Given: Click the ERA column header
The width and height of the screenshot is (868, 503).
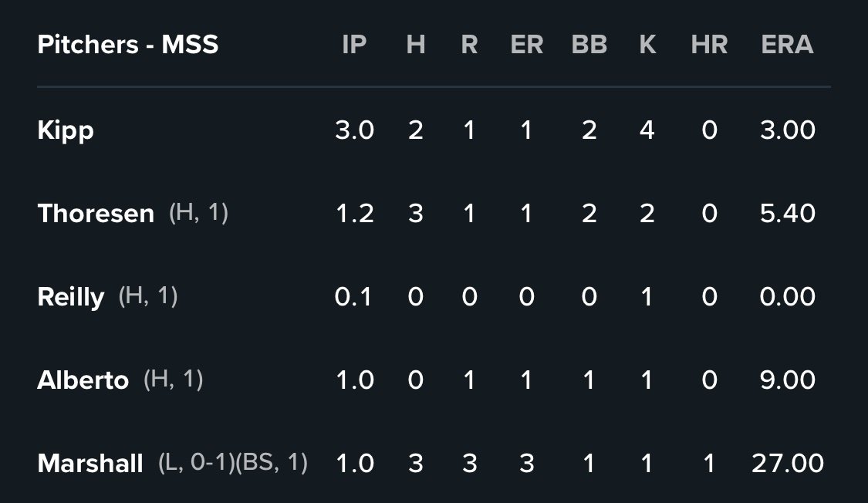Looking at the screenshot, I should [x=787, y=45].
